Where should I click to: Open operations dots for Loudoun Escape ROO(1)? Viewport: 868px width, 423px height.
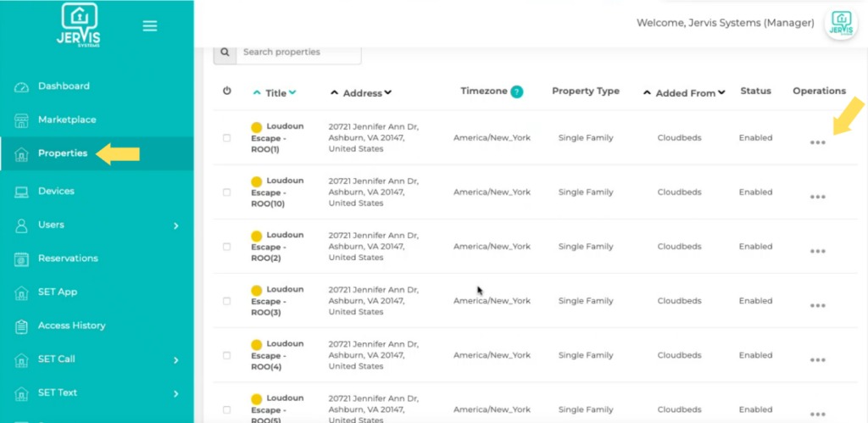click(x=818, y=142)
